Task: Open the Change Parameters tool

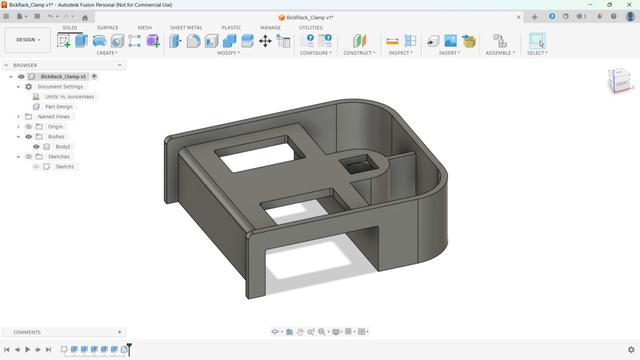Action: (x=283, y=41)
